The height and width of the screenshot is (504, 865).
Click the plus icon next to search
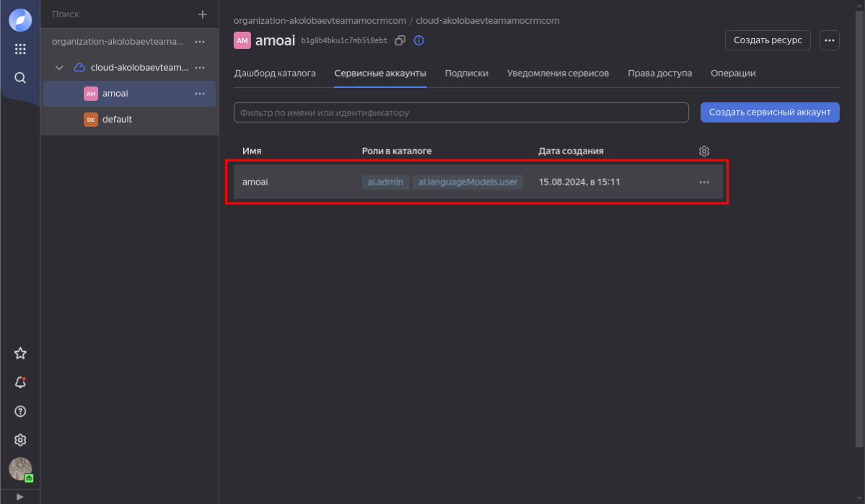(202, 14)
